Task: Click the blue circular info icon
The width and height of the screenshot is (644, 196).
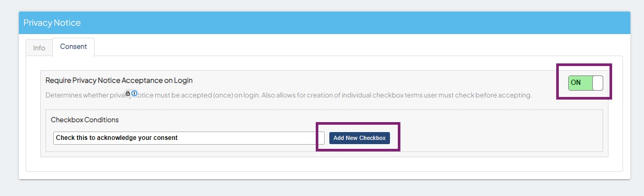Action: coord(134,93)
